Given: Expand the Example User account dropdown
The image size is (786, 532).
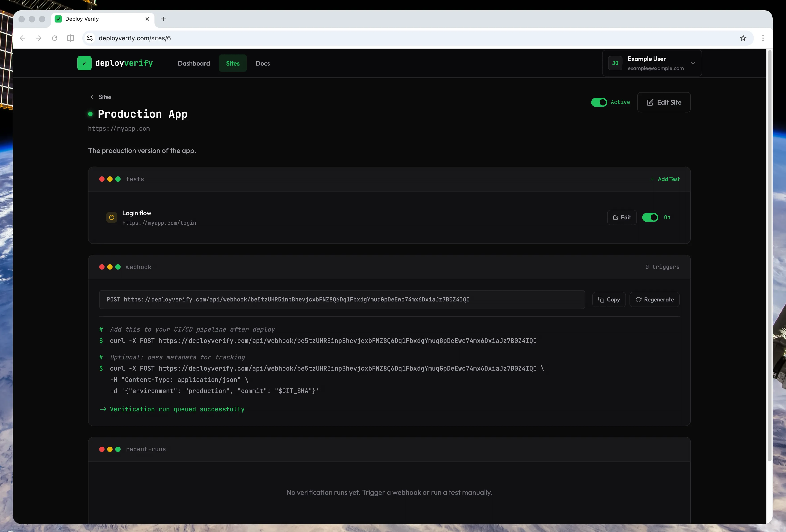Looking at the screenshot, I should point(693,63).
